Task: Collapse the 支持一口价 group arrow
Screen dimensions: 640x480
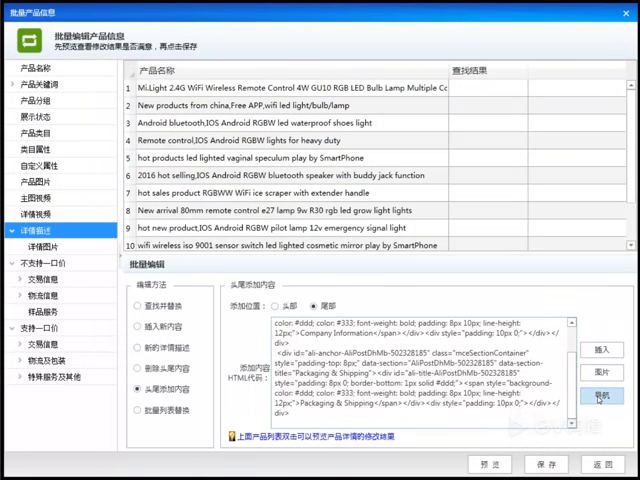Action: [x=12, y=328]
